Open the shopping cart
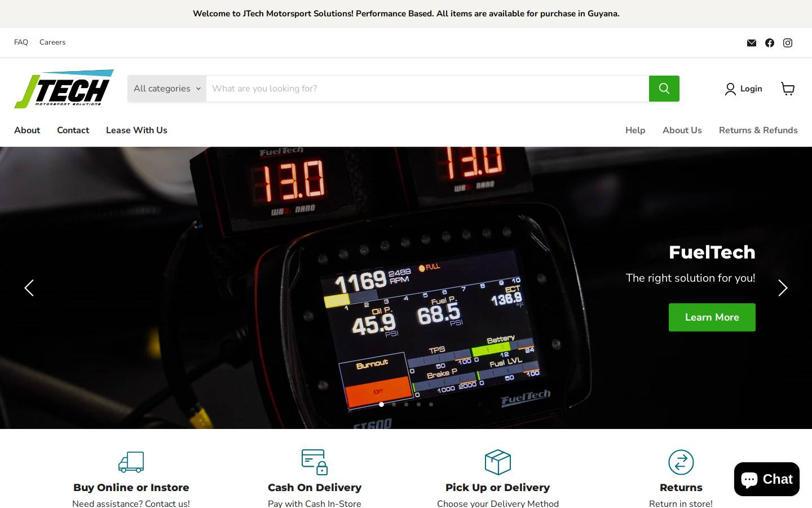Screen dimensions: 812x508 tap(788, 89)
